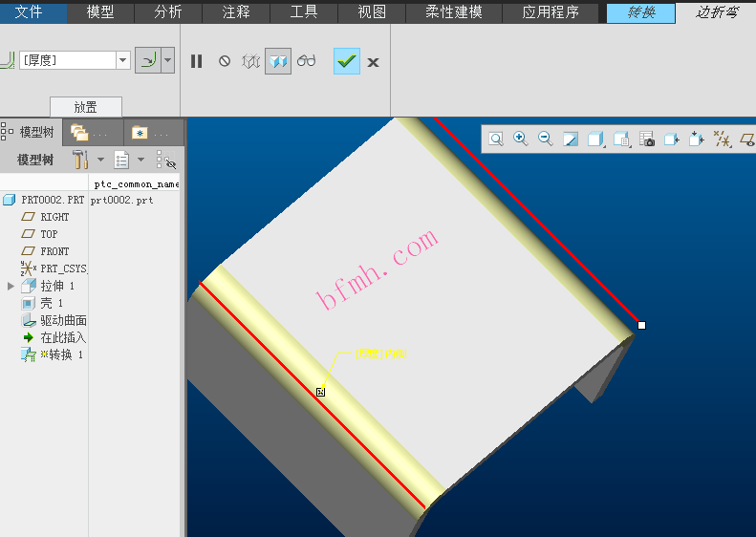Click the prt0002.prt name cell
The height and width of the screenshot is (537, 756).
click(x=121, y=200)
